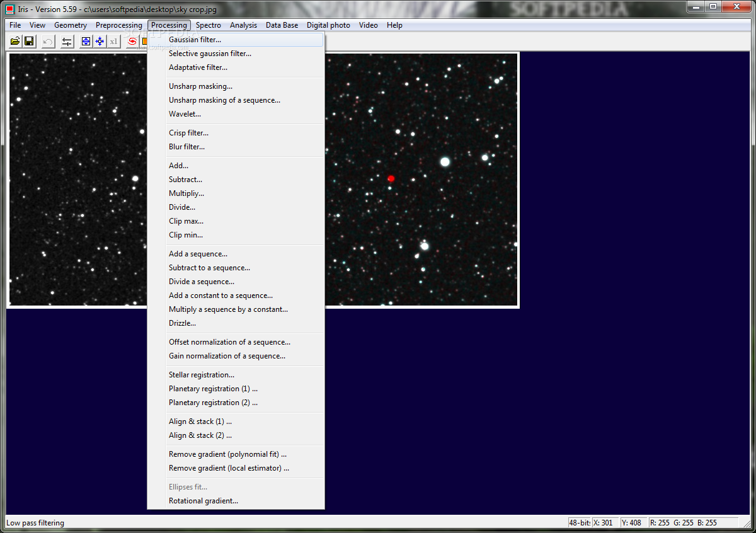Select the Add... menu entry
756x533 pixels.
[236, 166]
